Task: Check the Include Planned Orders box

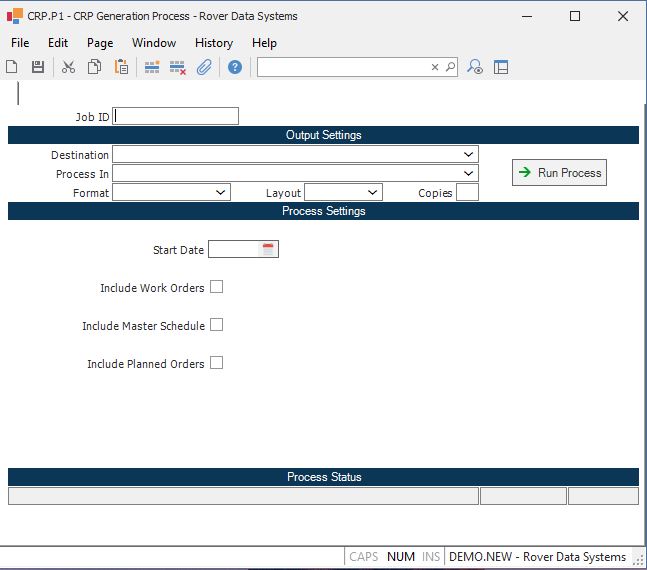Action: pos(216,363)
